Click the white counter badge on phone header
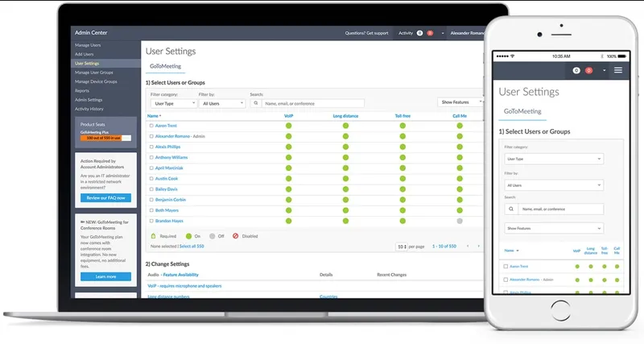The height and width of the screenshot is (344, 644). coord(576,70)
